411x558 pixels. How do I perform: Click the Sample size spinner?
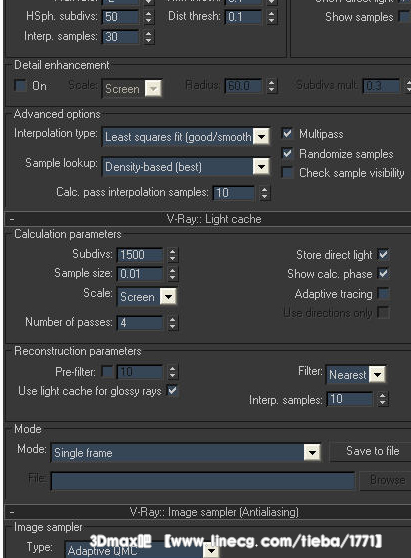pos(173,274)
